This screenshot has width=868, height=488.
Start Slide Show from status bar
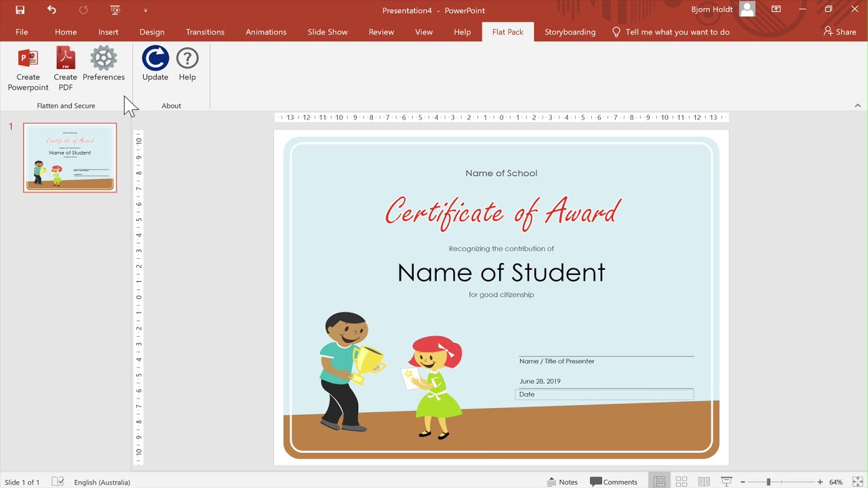click(726, 482)
